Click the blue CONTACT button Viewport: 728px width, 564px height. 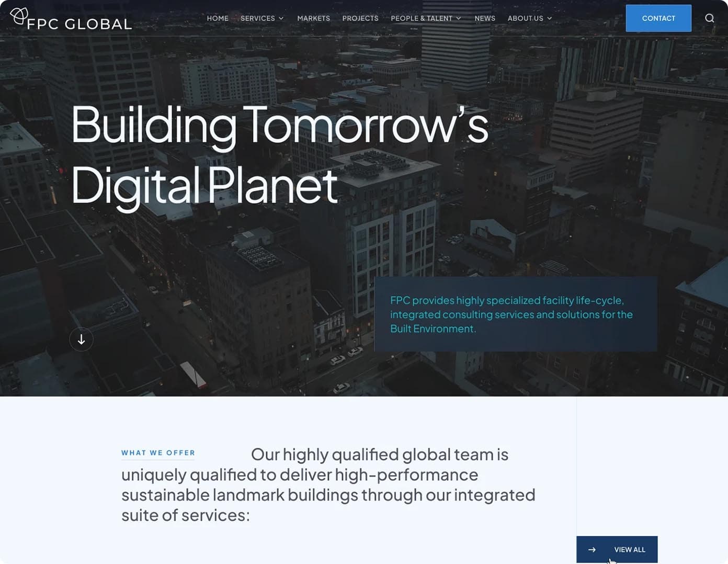658,18
